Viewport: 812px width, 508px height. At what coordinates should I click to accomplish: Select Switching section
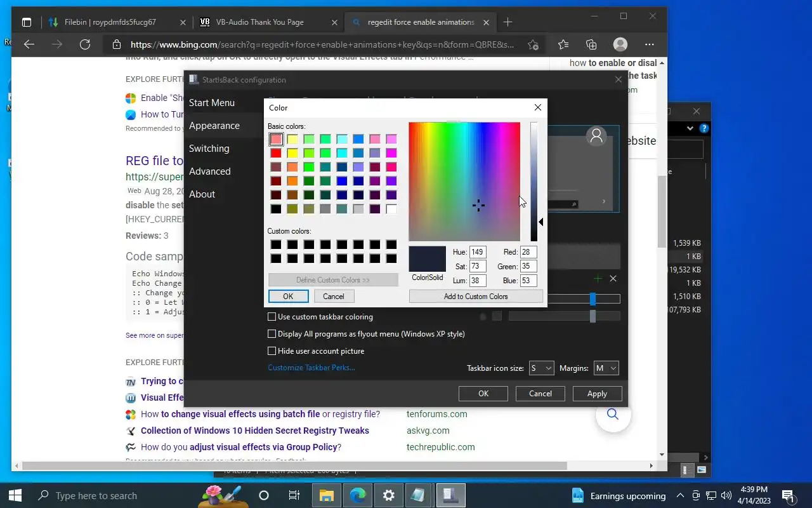point(209,149)
